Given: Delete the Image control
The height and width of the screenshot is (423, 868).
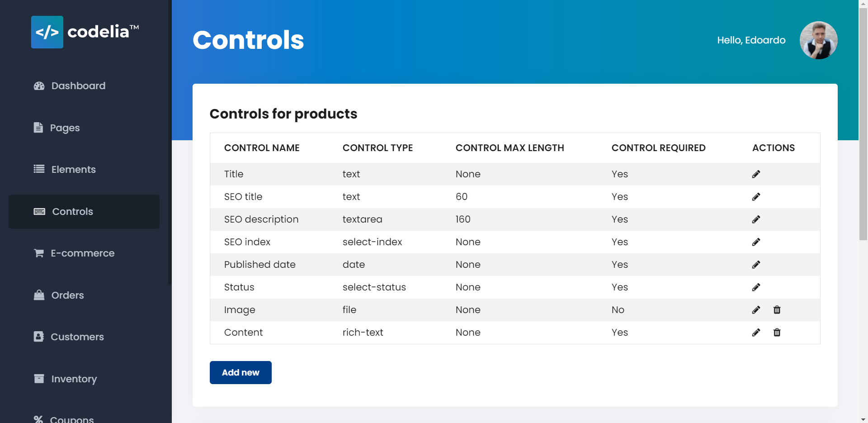Looking at the screenshot, I should click(x=777, y=310).
